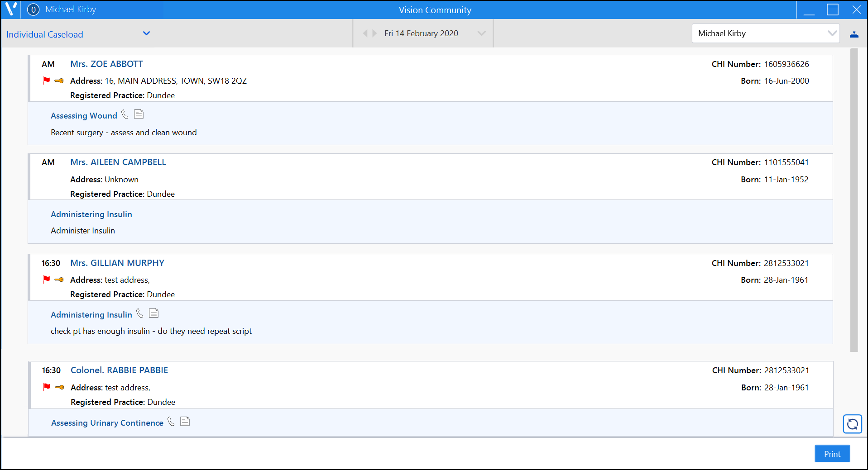
Task: Open the date picker chevron
Action: point(481,33)
